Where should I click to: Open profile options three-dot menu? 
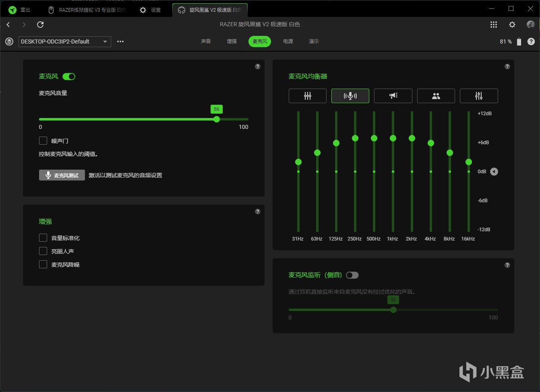120,41
